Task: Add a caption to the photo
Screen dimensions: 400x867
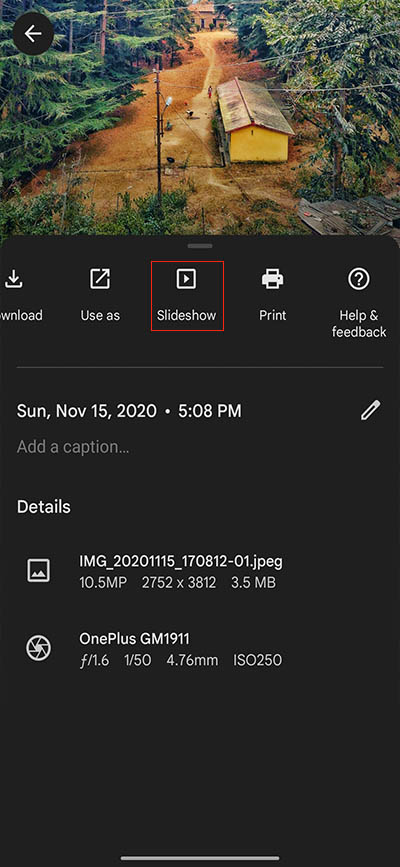Action: point(73,447)
